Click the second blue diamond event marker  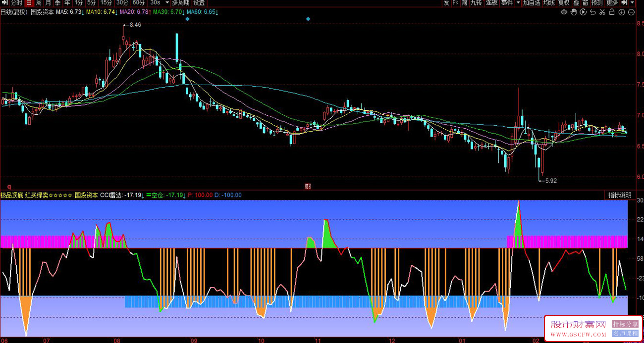click(x=308, y=19)
